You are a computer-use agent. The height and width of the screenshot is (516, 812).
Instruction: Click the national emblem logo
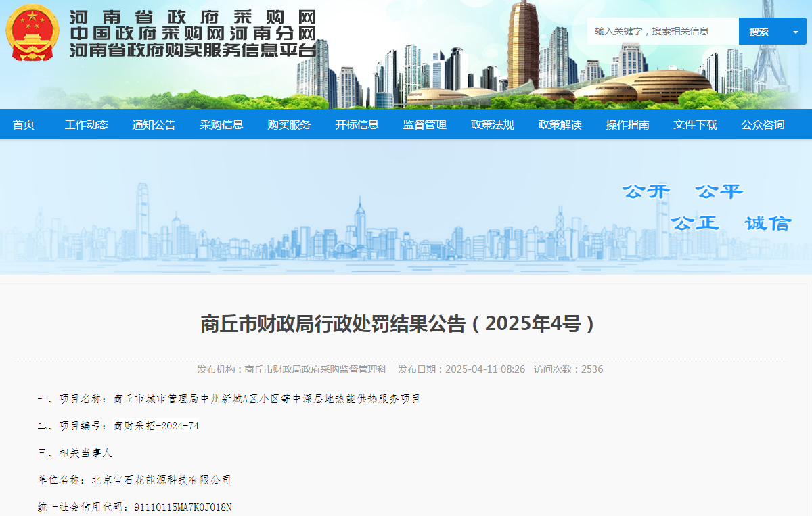(x=32, y=32)
